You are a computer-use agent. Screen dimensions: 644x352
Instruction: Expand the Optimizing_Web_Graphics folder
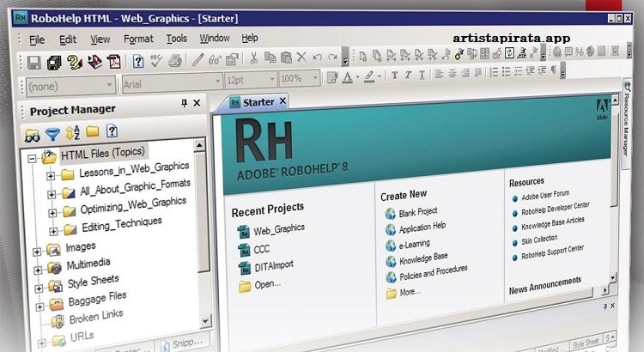coord(52,213)
